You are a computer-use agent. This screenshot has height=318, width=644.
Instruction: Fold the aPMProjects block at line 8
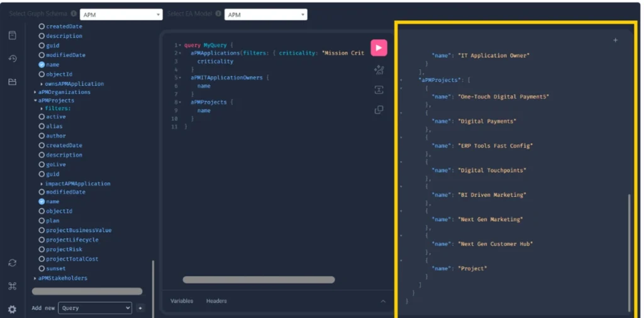(x=180, y=103)
